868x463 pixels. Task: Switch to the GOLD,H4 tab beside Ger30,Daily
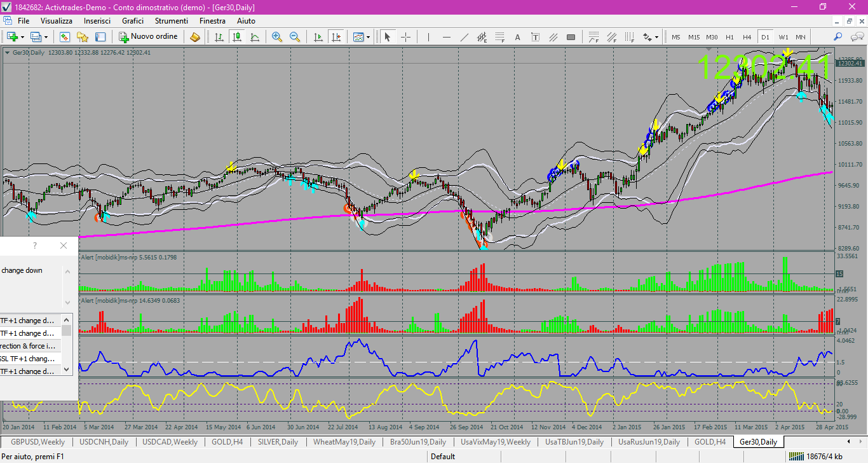710,442
